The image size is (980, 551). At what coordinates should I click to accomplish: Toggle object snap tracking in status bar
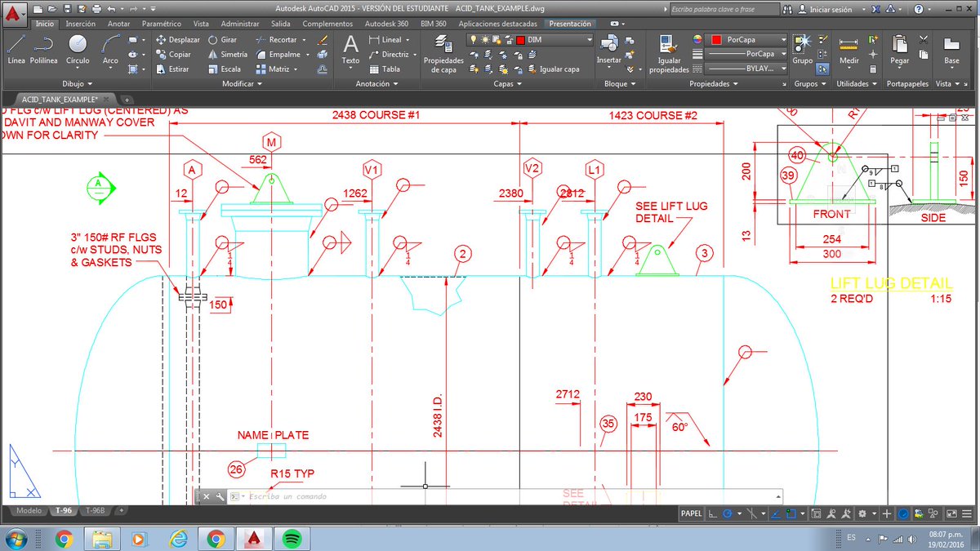[776, 513]
